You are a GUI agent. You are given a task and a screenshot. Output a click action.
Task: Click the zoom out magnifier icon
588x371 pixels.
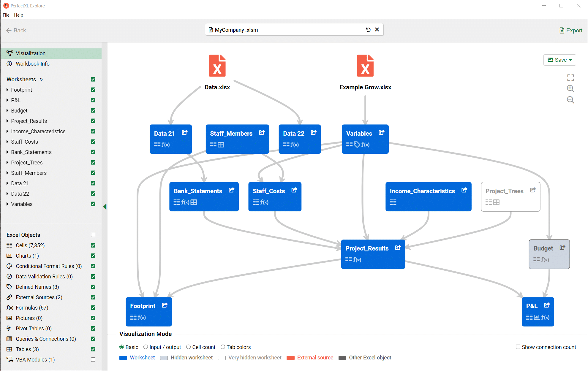click(x=570, y=100)
